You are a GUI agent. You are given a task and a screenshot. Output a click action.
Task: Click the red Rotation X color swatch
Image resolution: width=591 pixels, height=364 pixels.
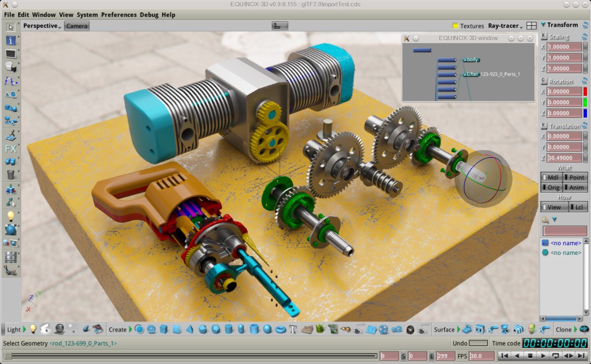(x=585, y=91)
